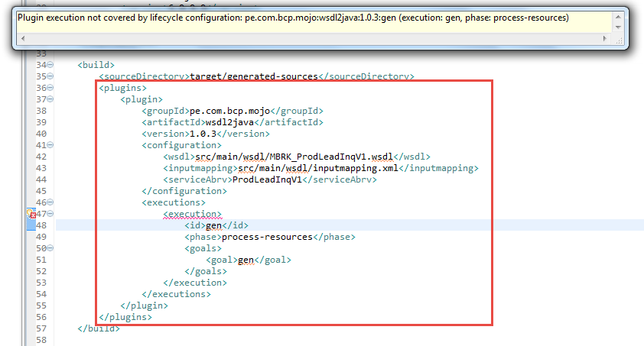
Task: Collapse the goals fold on line 50
Action: click(x=50, y=248)
